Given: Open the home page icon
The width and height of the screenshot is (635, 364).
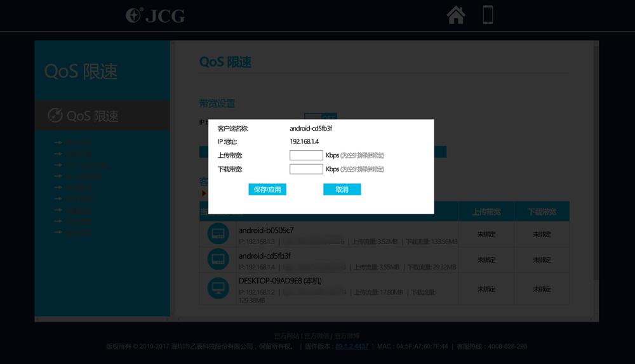Looking at the screenshot, I should [455, 15].
